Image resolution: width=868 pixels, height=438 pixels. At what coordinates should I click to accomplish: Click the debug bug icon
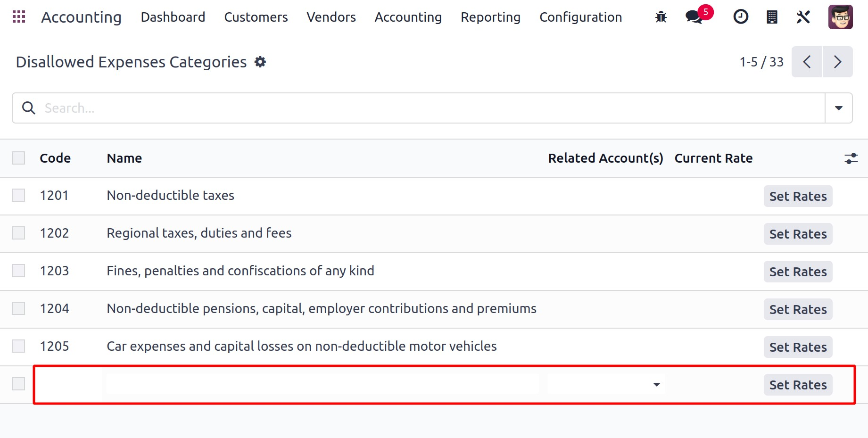(661, 17)
